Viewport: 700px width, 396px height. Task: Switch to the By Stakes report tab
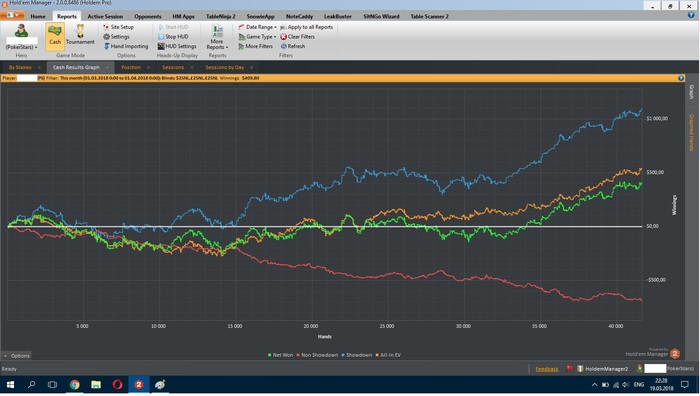[x=20, y=67]
